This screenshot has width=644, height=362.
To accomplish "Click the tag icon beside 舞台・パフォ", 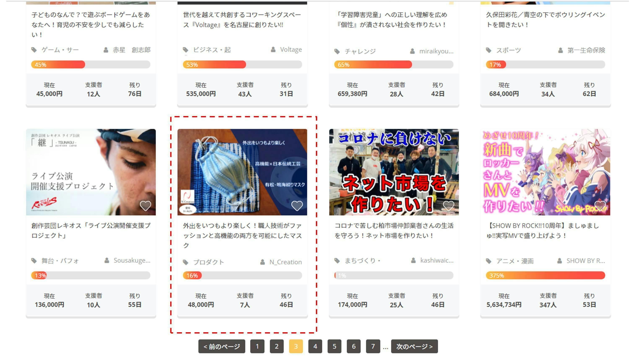I will pyautogui.click(x=34, y=261).
